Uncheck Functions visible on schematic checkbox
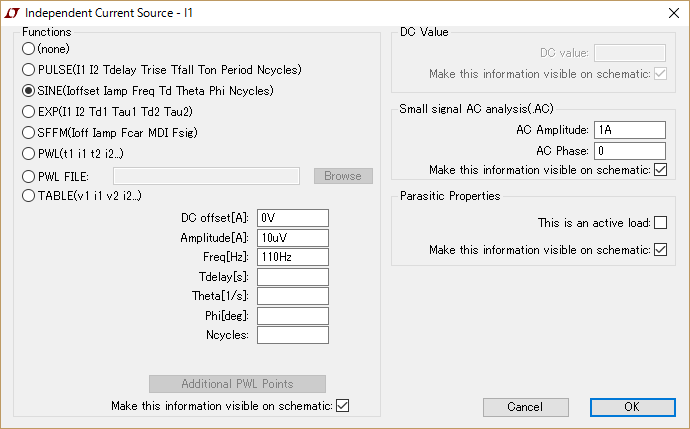This screenshot has height=429, width=690. (343, 405)
